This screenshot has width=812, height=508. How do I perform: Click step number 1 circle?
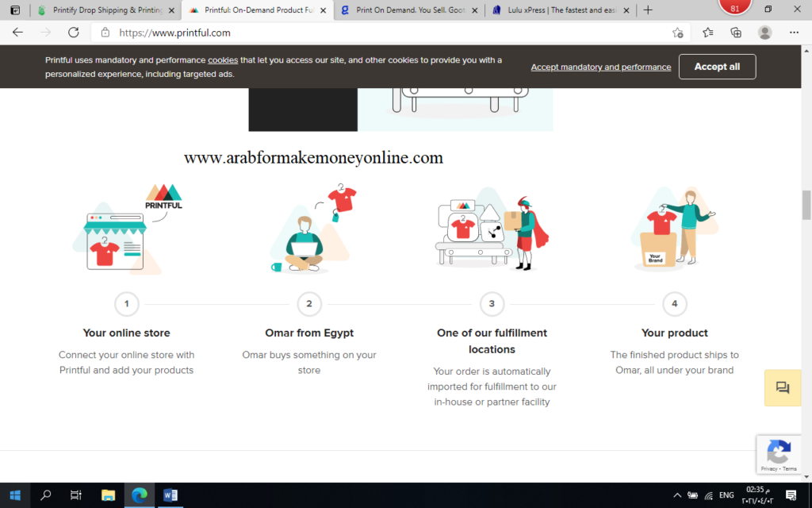click(x=126, y=304)
